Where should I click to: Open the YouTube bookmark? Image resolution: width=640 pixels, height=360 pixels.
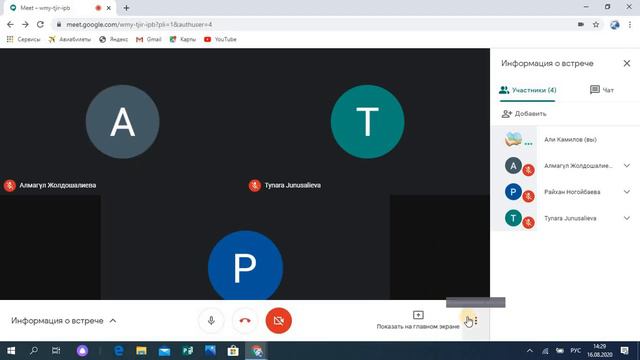point(220,40)
